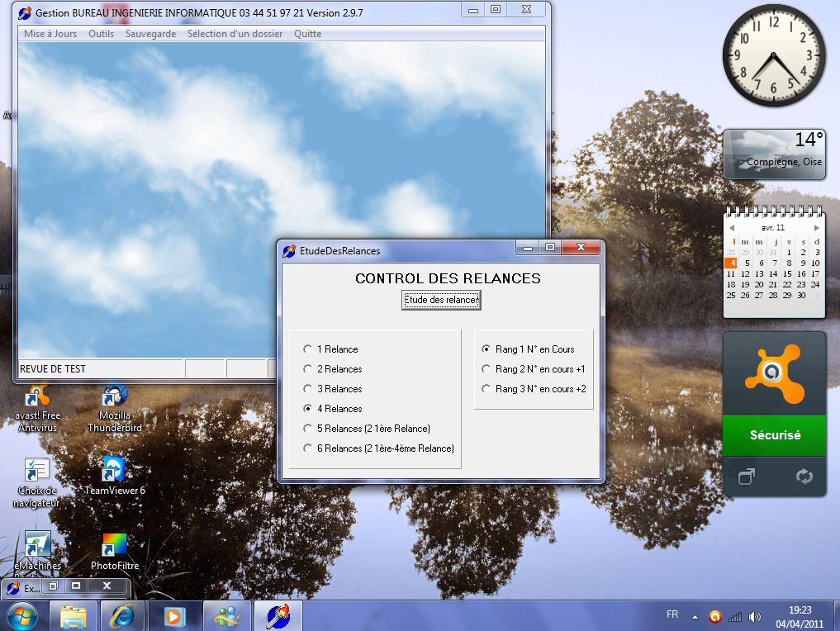Choose "6 Relances (2 1ère-4ème Relance)" option
This screenshot has width=840, height=631.
click(308, 448)
